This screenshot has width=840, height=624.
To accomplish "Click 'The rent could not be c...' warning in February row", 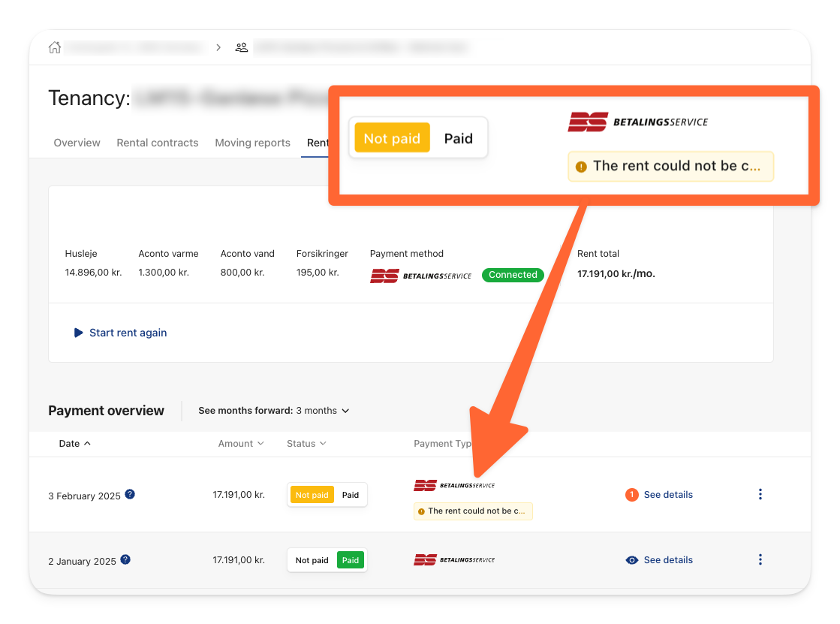I will [473, 511].
